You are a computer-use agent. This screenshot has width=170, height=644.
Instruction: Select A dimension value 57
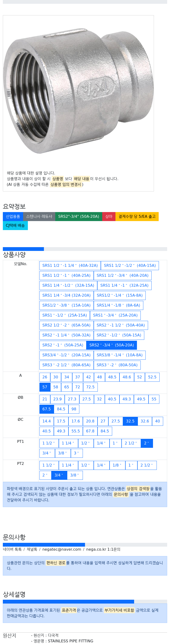(x=45, y=387)
